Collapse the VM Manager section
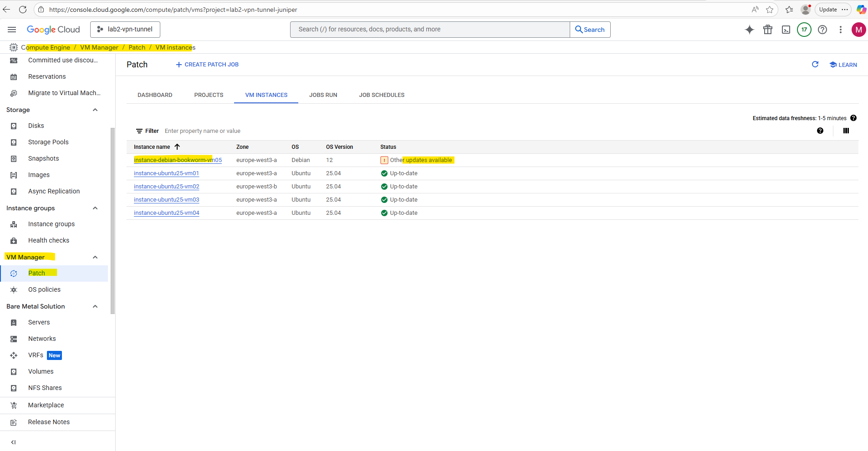The height and width of the screenshot is (451, 868). click(95, 257)
